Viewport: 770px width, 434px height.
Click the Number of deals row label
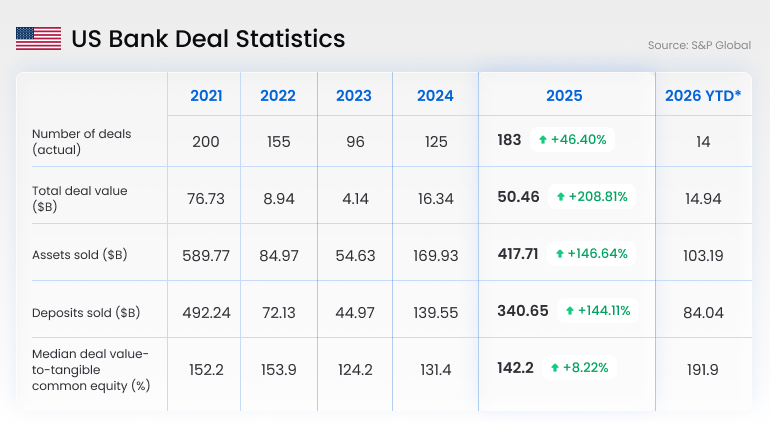pyautogui.click(x=81, y=141)
